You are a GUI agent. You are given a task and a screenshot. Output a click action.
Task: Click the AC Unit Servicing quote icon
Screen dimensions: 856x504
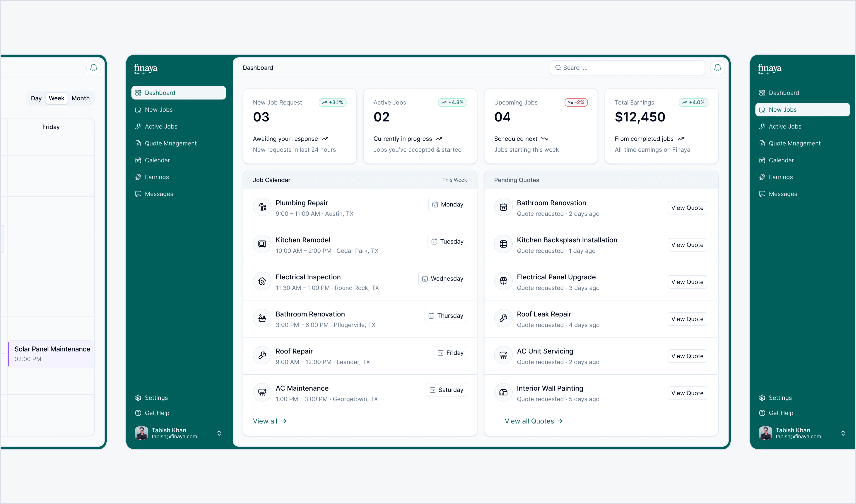tap(503, 355)
